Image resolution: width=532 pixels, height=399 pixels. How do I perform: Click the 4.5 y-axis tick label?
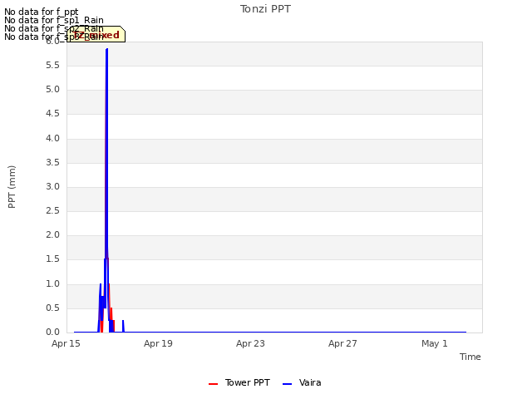[52, 114]
